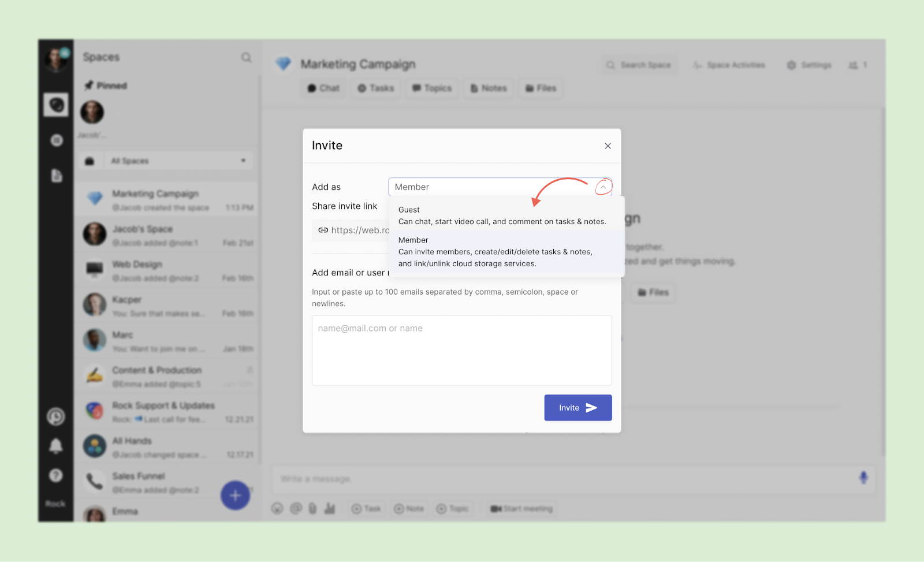Open the Settings gear in header
The image size is (924, 562).
808,65
